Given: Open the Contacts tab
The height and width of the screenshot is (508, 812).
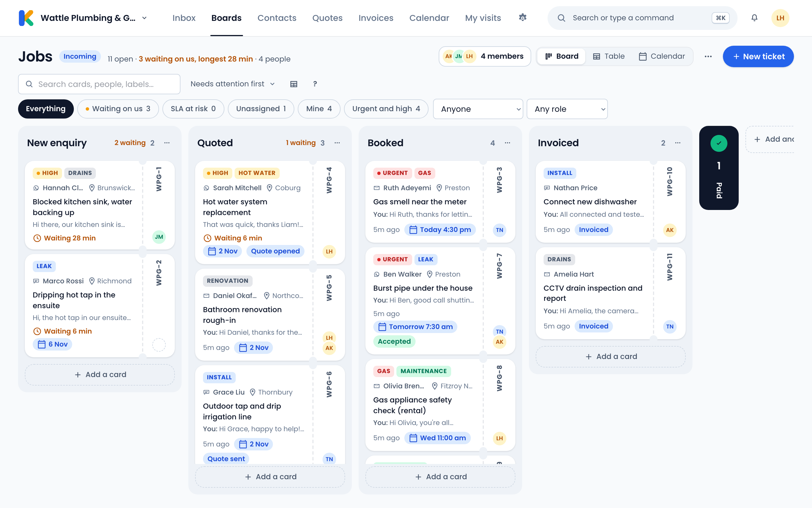Looking at the screenshot, I should coord(277,18).
